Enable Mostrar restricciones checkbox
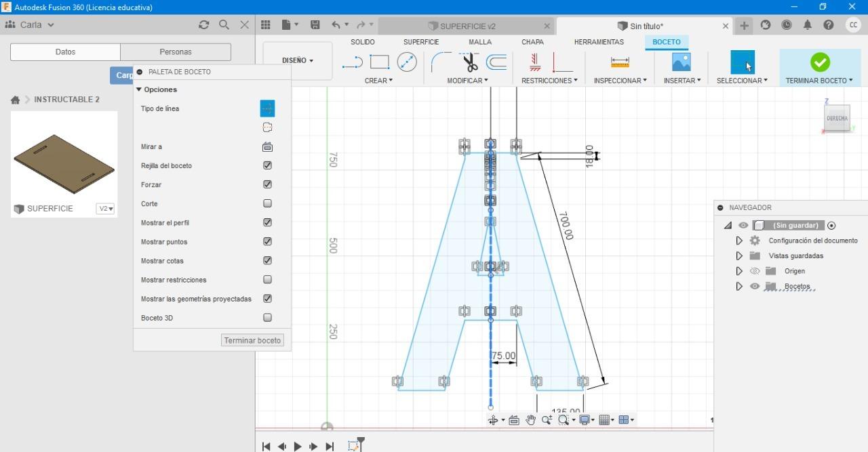Viewport: 868px width, 452px height. 267,279
